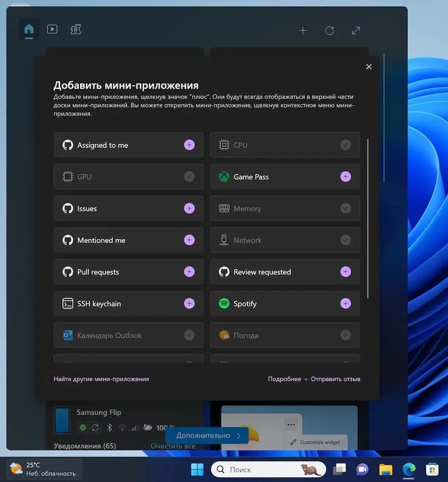Image resolution: width=448 pixels, height=482 pixels.
Task: Add the Spotify widget with plus
Action: (345, 304)
